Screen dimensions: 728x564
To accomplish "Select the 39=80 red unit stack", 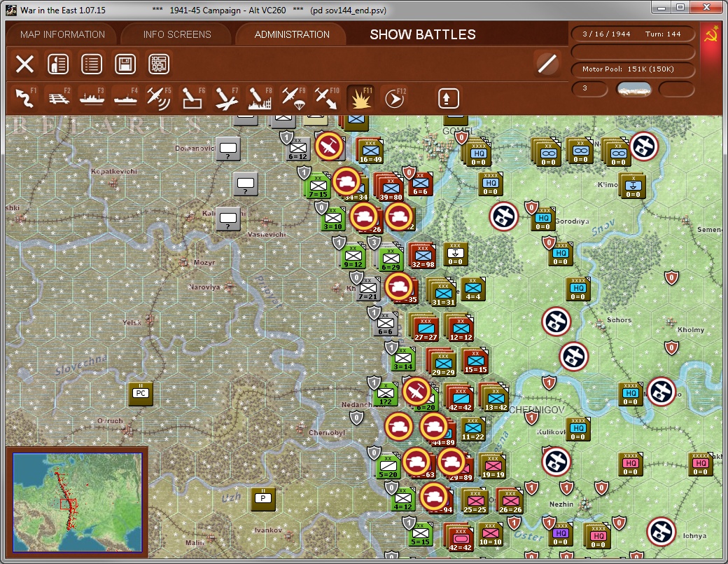I will click(x=391, y=188).
